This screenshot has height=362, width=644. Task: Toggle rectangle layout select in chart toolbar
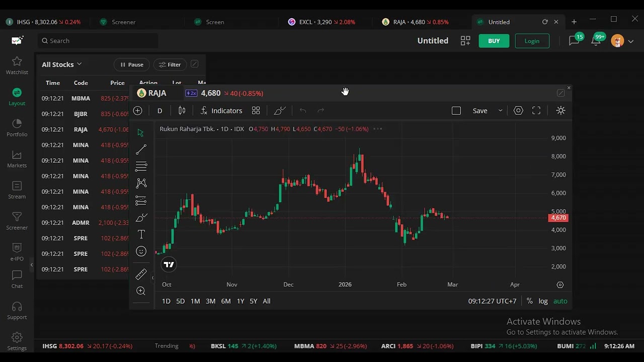456,111
